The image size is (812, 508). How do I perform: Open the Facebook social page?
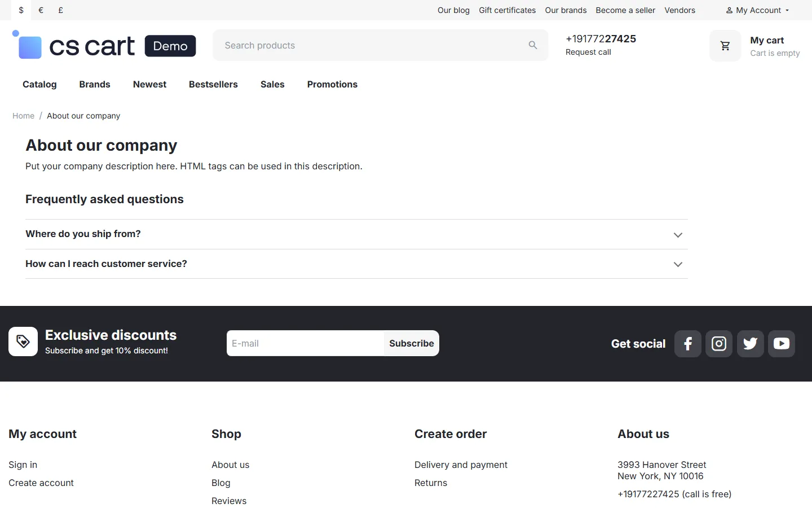687,344
